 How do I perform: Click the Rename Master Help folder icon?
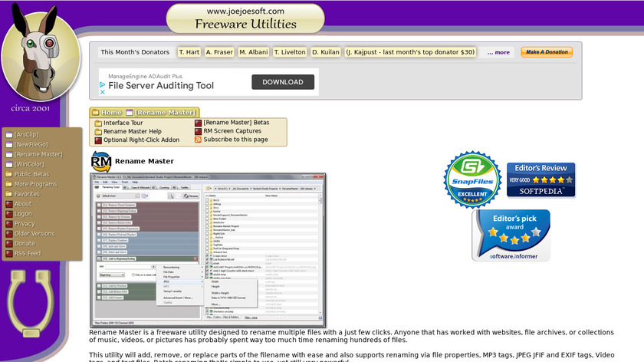click(x=98, y=131)
